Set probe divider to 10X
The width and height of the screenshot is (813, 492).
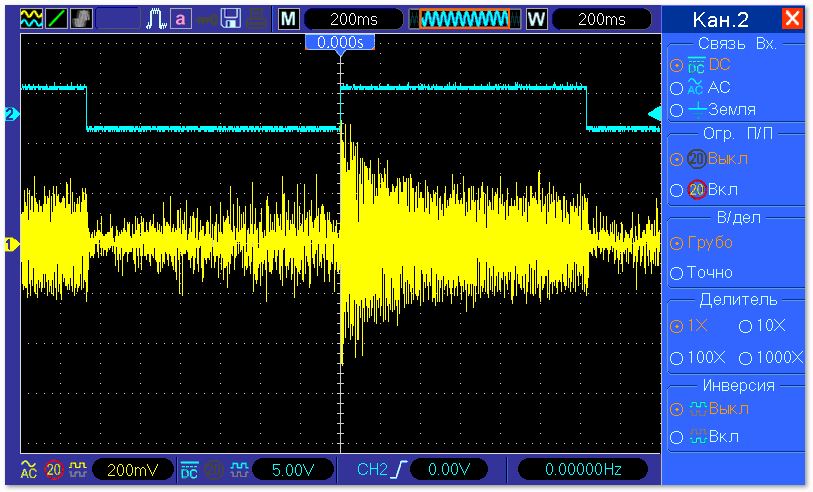click(745, 326)
